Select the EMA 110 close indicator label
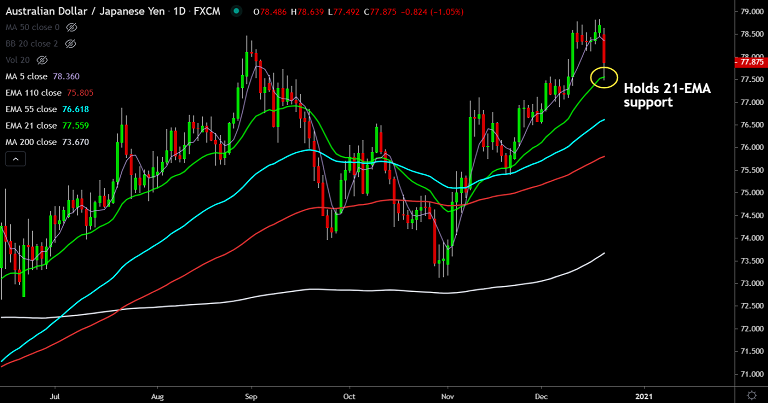This screenshot has width=768, height=403. pyautogui.click(x=33, y=93)
